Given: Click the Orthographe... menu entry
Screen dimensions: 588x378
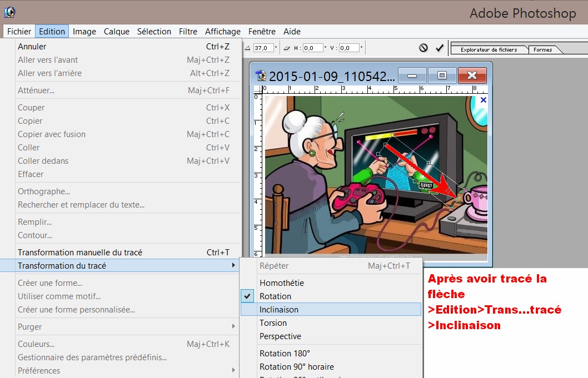Looking at the screenshot, I should (x=121, y=191).
